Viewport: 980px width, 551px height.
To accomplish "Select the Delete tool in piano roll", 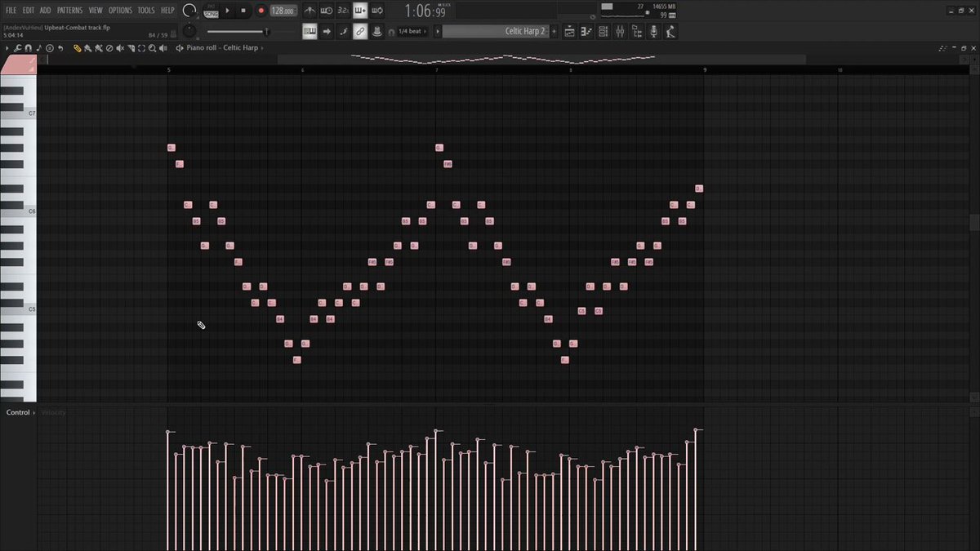I will (109, 48).
